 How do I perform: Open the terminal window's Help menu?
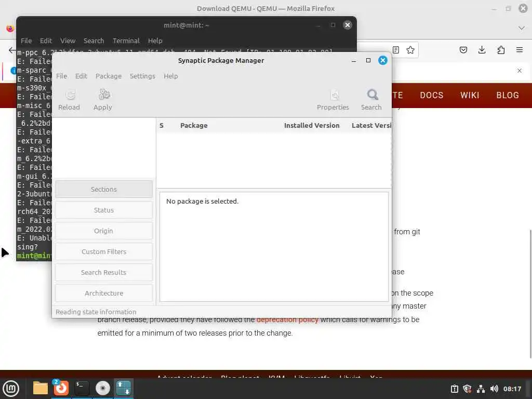(155, 41)
